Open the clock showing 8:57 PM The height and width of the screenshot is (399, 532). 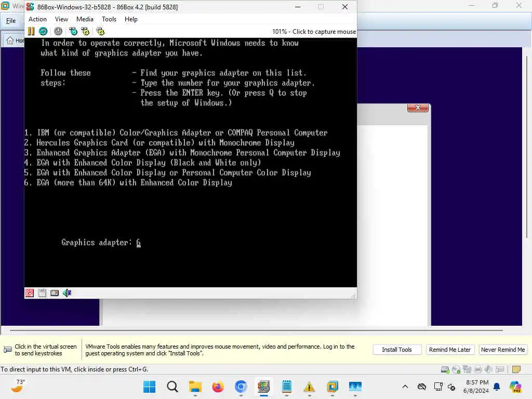(476, 387)
